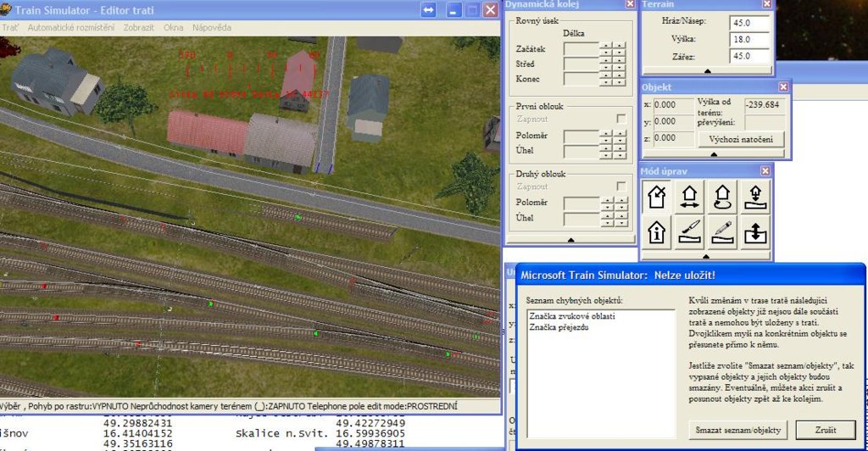
Task: Click the Zrušit button in the error dialog
Action: (x=826, y=430)
